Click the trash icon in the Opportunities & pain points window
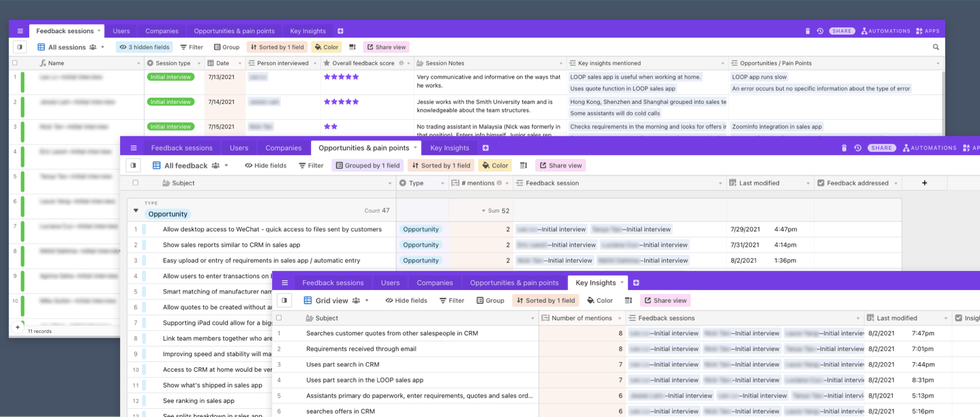 click(x=844, y=148)
